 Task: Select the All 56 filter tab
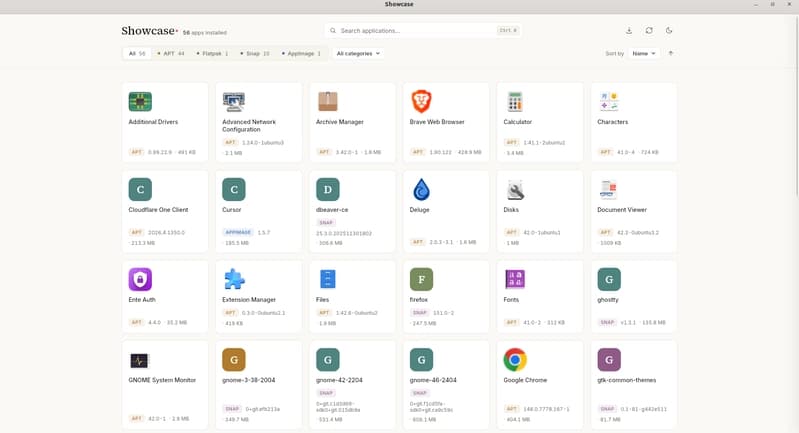(137, 53)
